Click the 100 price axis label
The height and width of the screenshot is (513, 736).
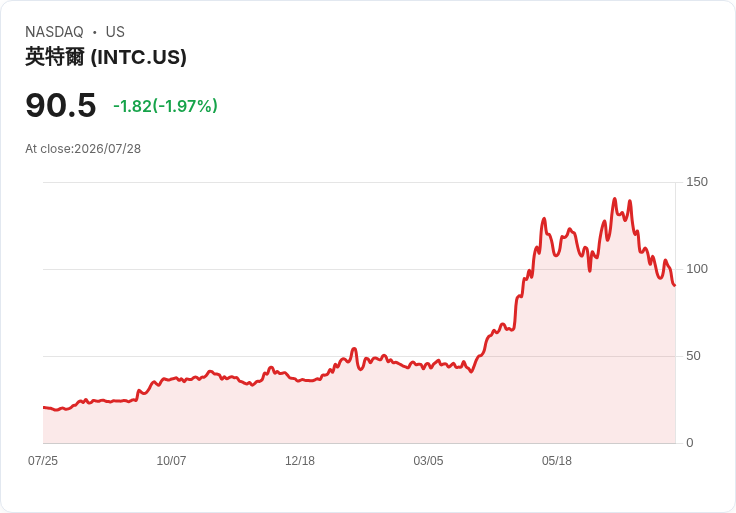(697, 269)
